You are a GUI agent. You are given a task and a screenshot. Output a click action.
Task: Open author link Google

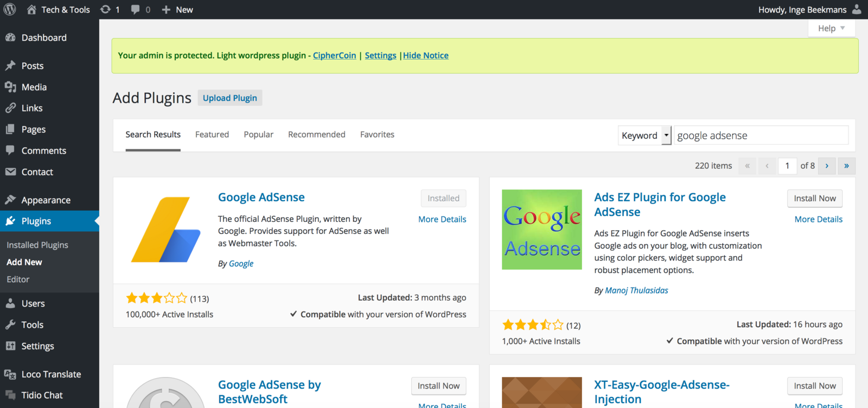click(x=241, y=264)
